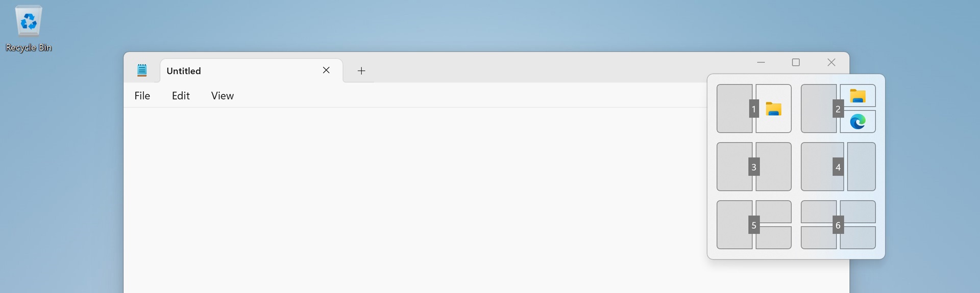
Task: Select File Explorer zone in snap layout 1
Action: click(x=773, y=109)
